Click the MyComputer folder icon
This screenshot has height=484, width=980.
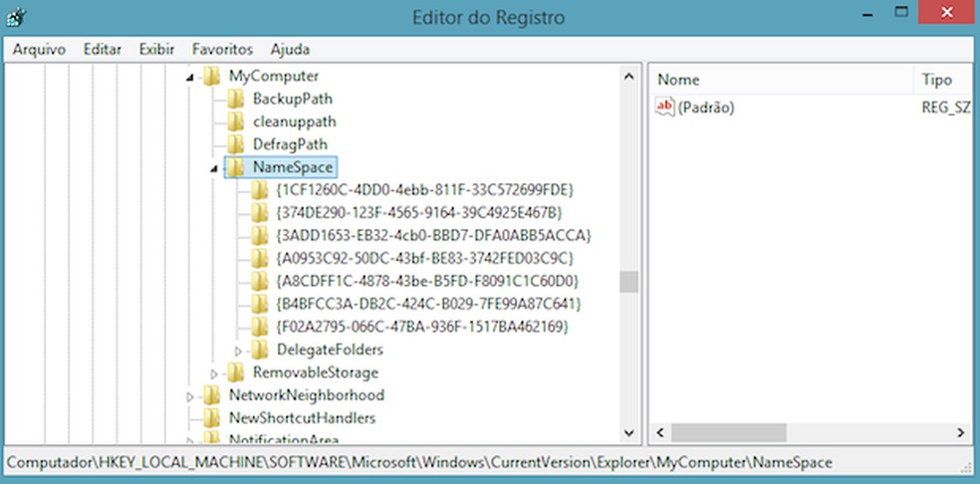click(x=212, y=77)
